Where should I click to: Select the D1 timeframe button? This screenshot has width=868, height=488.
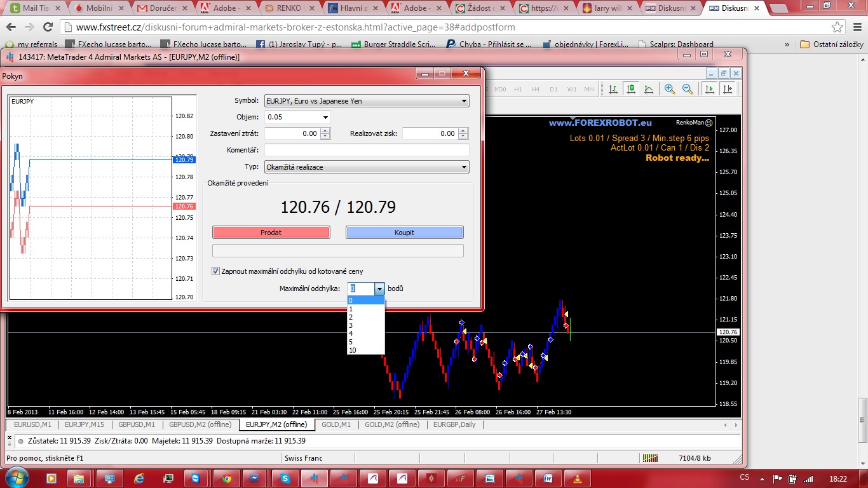tap(553, 89)
